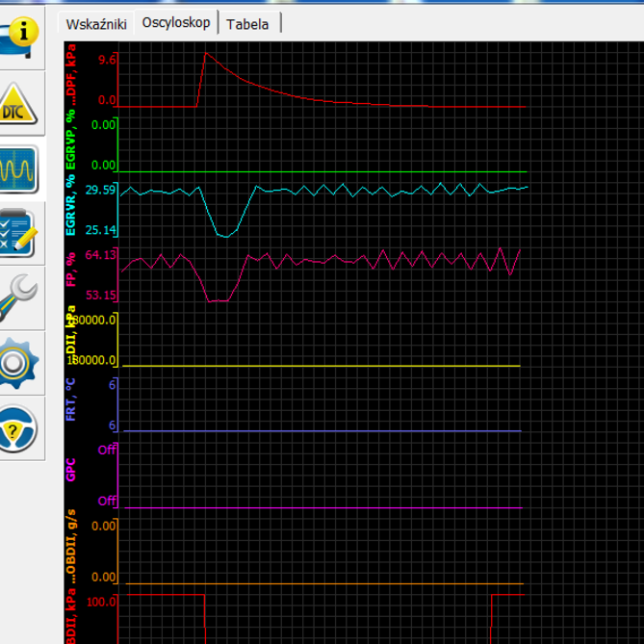Click the peak of the red DPF trace
The height and width of the screenshot is (644, 644).
[206, 53]
